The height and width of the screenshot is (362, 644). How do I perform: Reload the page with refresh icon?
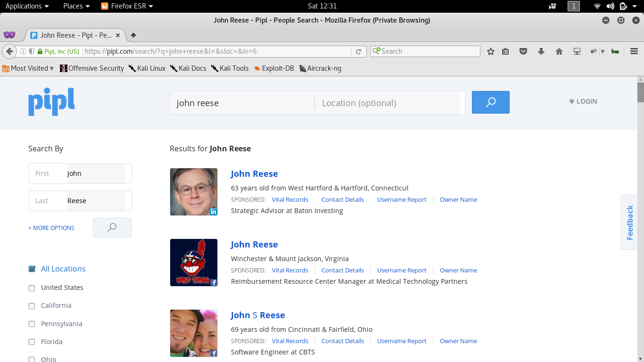pyautogui.click(x=359, y=51)
